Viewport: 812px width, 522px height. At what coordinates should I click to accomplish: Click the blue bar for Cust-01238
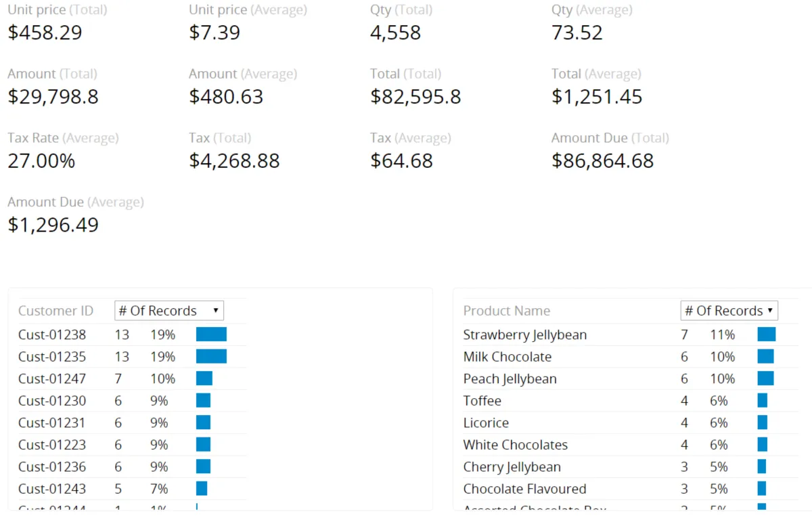tap(211, 334)
